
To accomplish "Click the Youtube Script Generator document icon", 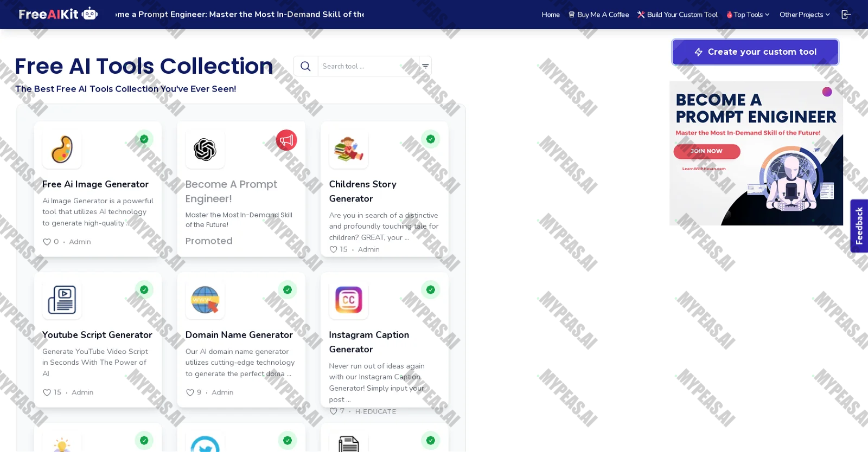I will (62, 300).
